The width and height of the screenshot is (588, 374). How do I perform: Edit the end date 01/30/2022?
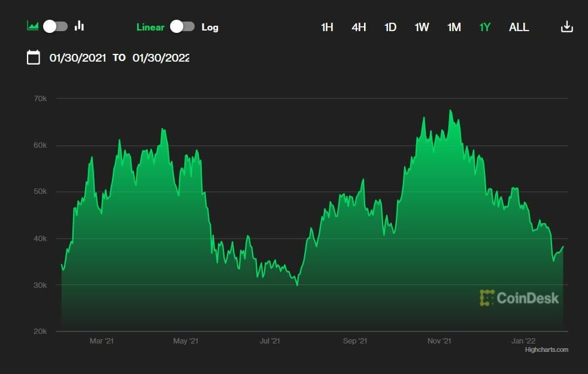pos(161,57)
